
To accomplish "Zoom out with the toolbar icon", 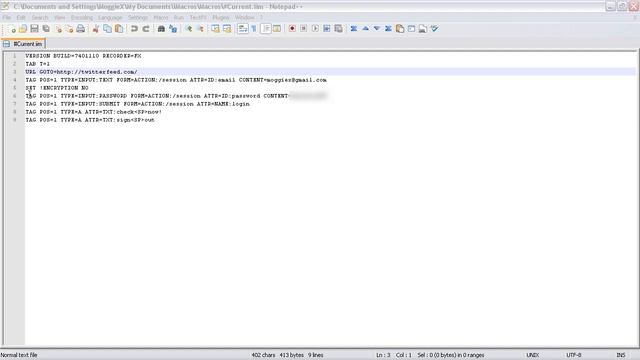I will tap(200, 29).
